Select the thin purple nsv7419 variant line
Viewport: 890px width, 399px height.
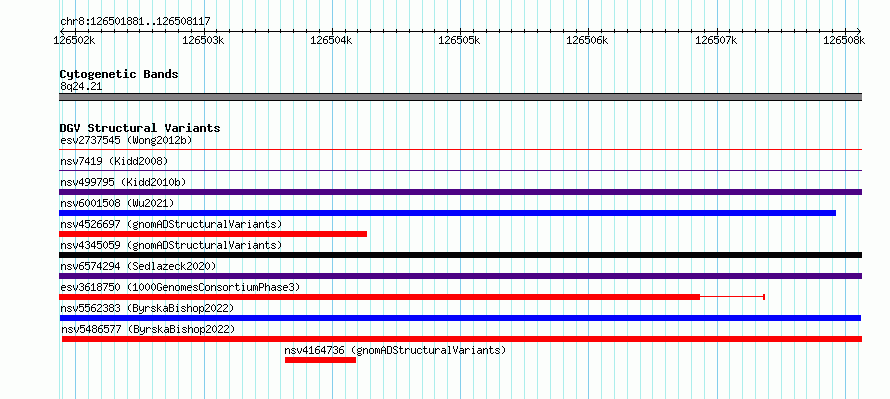[x=460, y=171]
